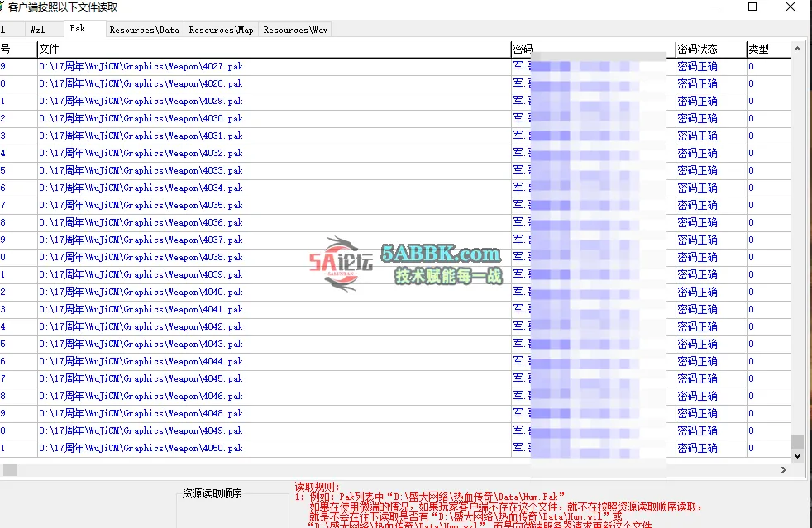Click type value 0 in the 4030.pak row

pos(751,118)
